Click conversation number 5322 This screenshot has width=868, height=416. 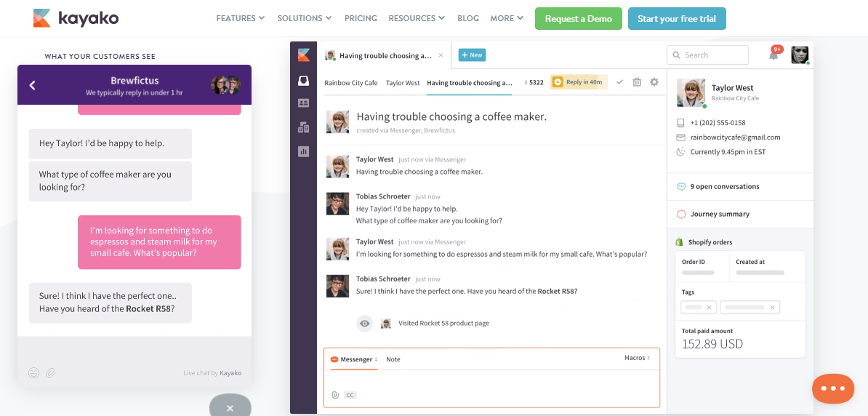click(536, 82)
